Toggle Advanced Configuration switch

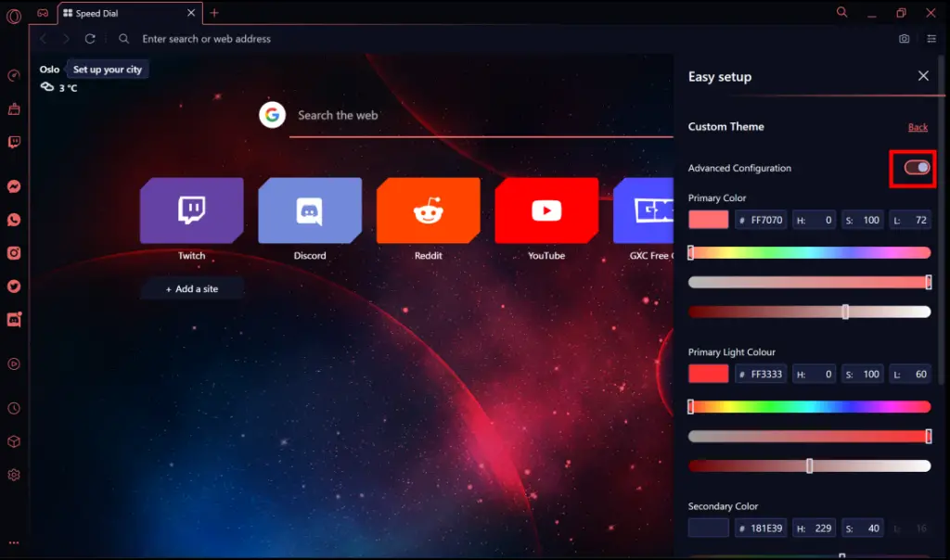[x=917, y=168]
